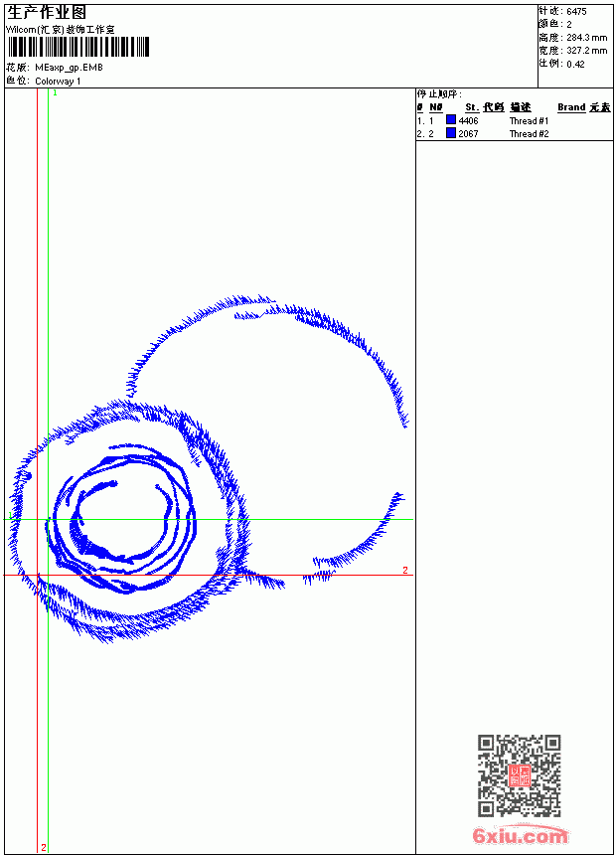
Task: Click the stitch count value 6475
Action: (x=576, y=12)
